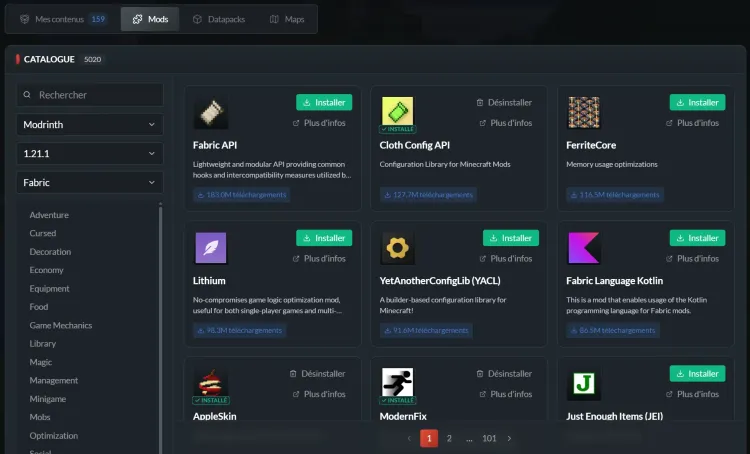Select the Adventure category
Image resolution: width=750 pixels, height=454 pixels.
tap(49, 215)
